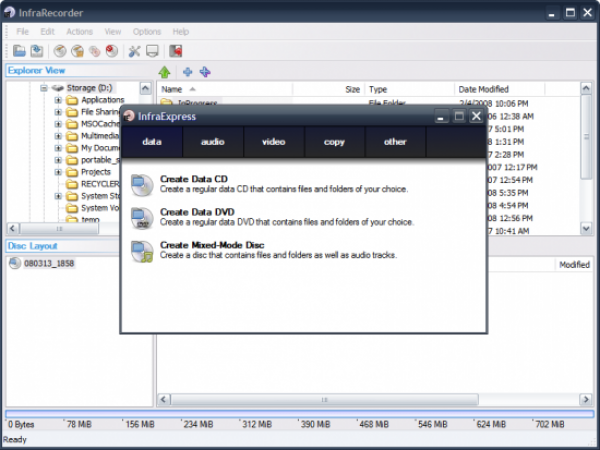The width and height of the screenshot is (600, 450).
Task: Open the Help menu
Action: coord(181,31)
